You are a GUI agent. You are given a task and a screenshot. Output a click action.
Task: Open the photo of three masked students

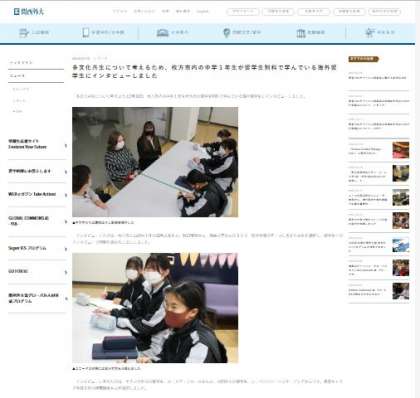point(155,308)
